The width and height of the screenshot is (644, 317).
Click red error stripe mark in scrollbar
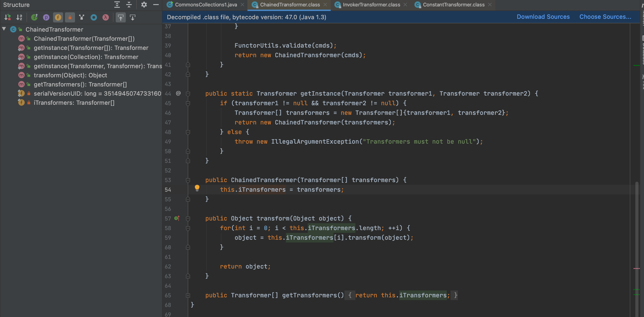pos(636,269)
